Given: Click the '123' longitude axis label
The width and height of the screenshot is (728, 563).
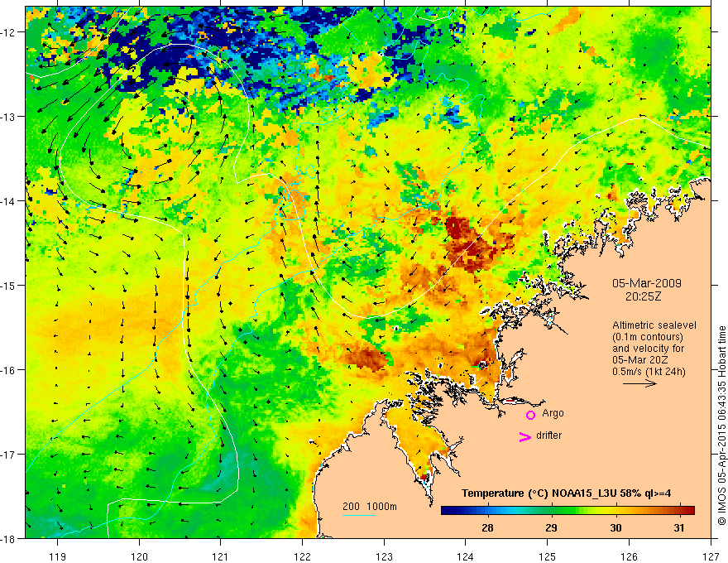Looking at the screenshot, I should pos(384,556).
